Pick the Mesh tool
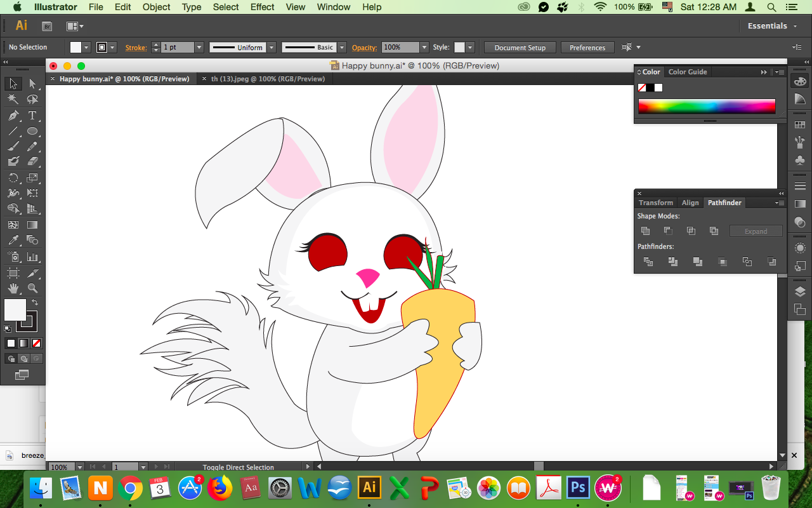This screenshot has height=508, width=812. [13, 225]
